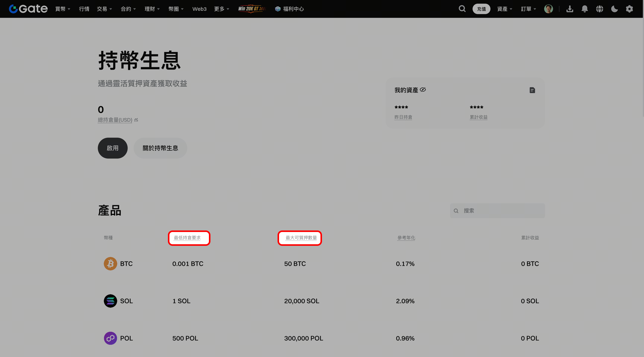This screenshot has height=357, width=644.
Task: Click the user avatar icon
Action: pyautogui.click(x=548, y=9)
